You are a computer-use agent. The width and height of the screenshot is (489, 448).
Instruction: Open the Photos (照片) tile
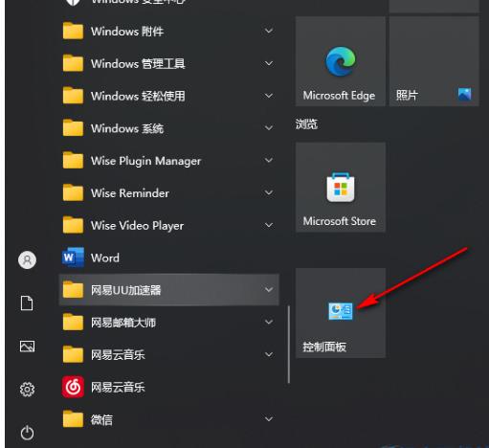tap(434, 61)
